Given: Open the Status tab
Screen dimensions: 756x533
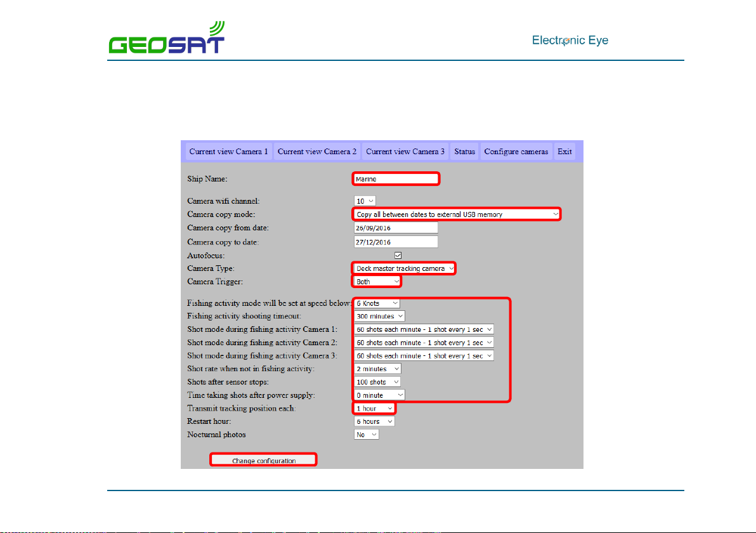Looking at the screenshot, I should pos(464,152).
